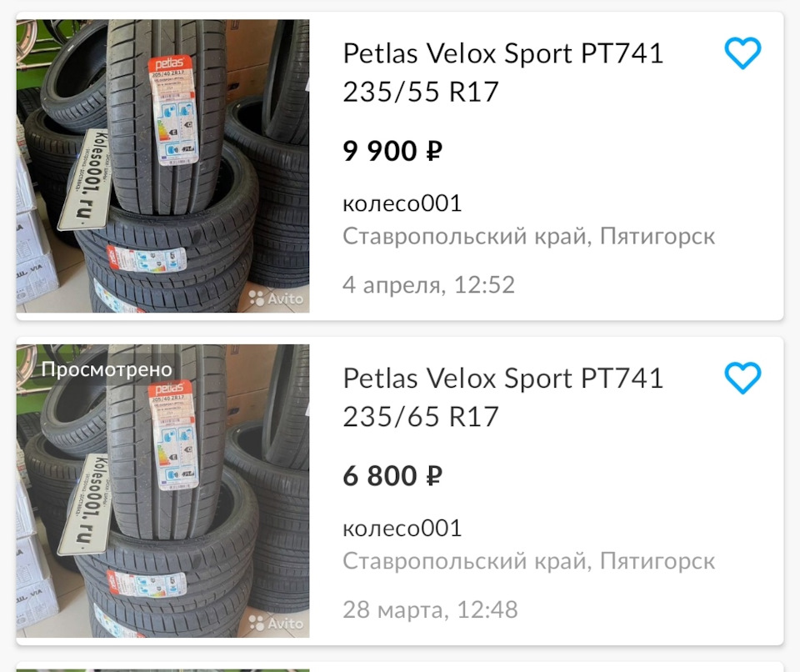Click the heart icon on the 235/55 R17 listing
Screen dimensions: 800x672
[x=742, y=53]
